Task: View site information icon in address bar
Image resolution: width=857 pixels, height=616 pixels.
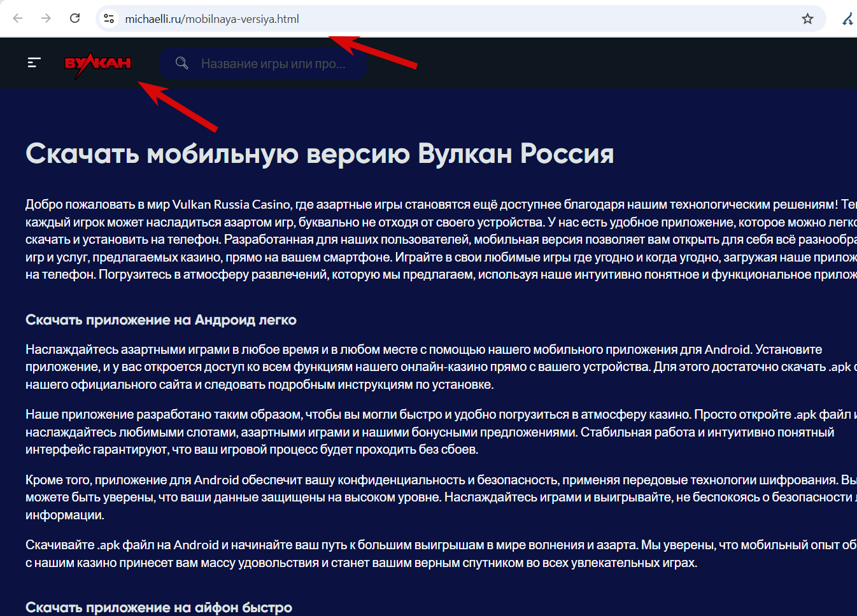Action: [110, 18]
